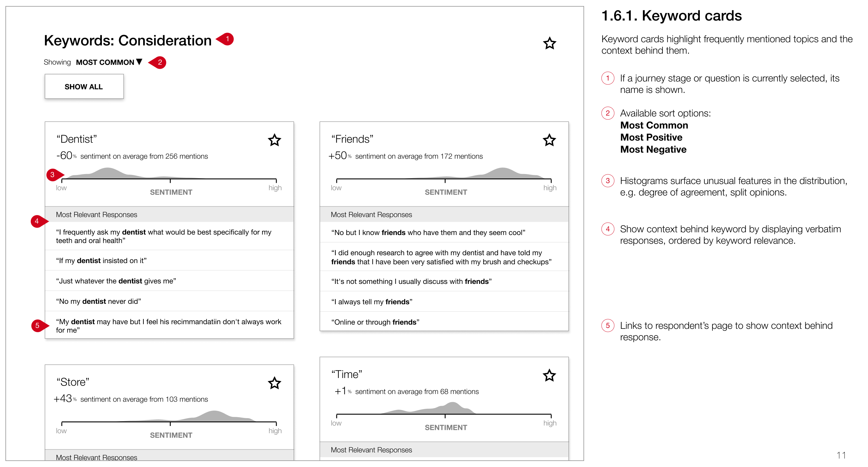Click "+43% sentiment on average from 103 mentions"
This screenshot has height=467, width=868.
coord(131,399)
